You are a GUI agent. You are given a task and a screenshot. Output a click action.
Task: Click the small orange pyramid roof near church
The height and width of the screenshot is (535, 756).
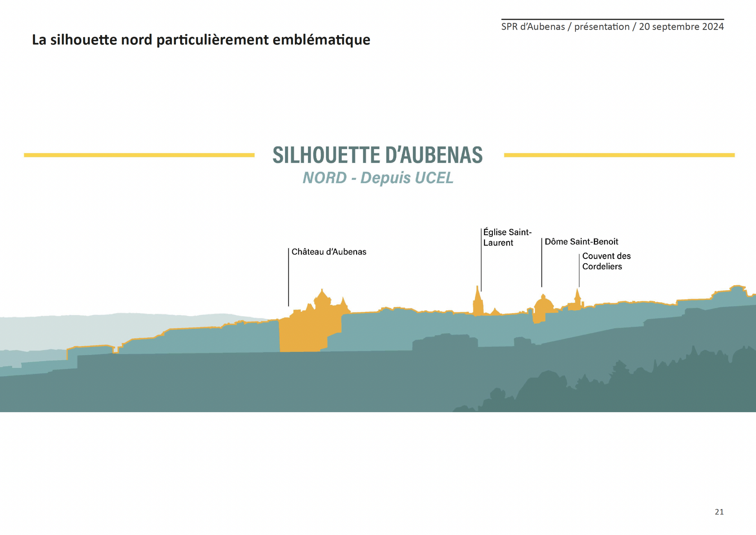(x=495, y=312)
